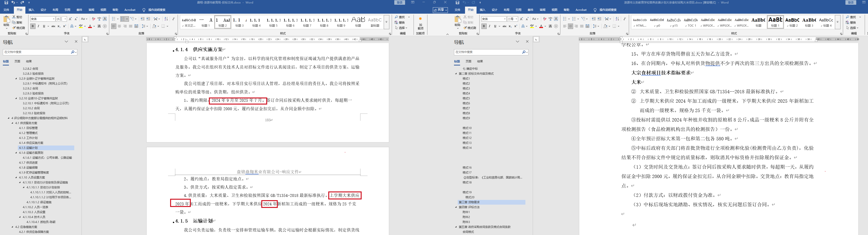Decrease font size in right Word window
Screen dimensions: 868x235
coord(527,19)
